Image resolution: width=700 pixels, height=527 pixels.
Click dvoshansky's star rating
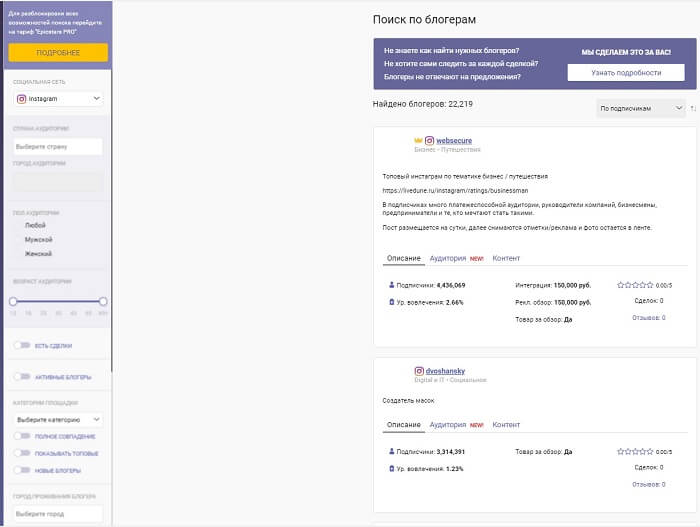click(635, 451)
